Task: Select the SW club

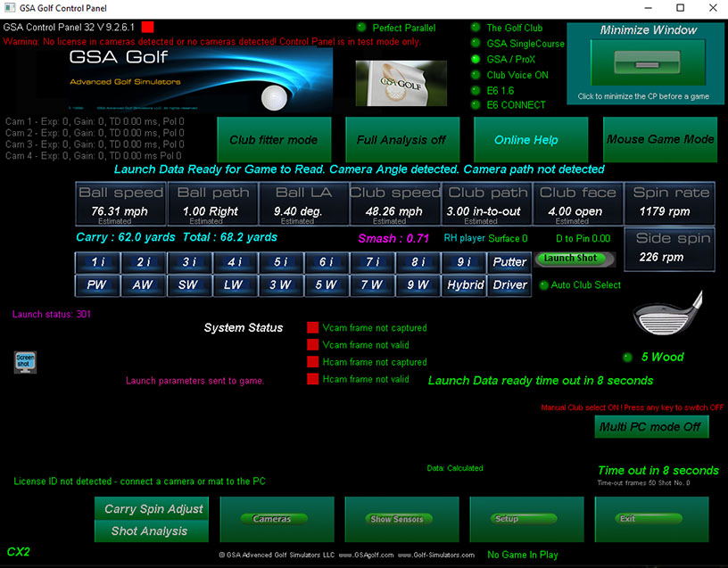Action: 189,285
